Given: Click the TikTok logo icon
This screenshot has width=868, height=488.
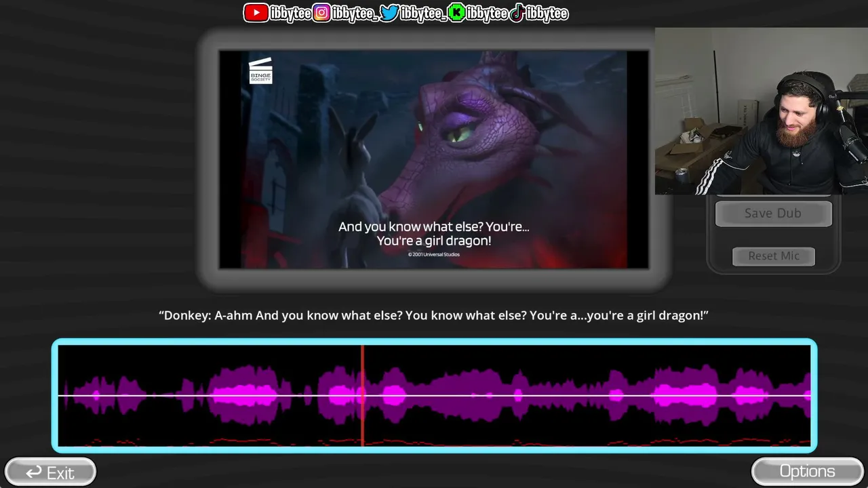Looking at the screenshot, I should pos(517,13).
